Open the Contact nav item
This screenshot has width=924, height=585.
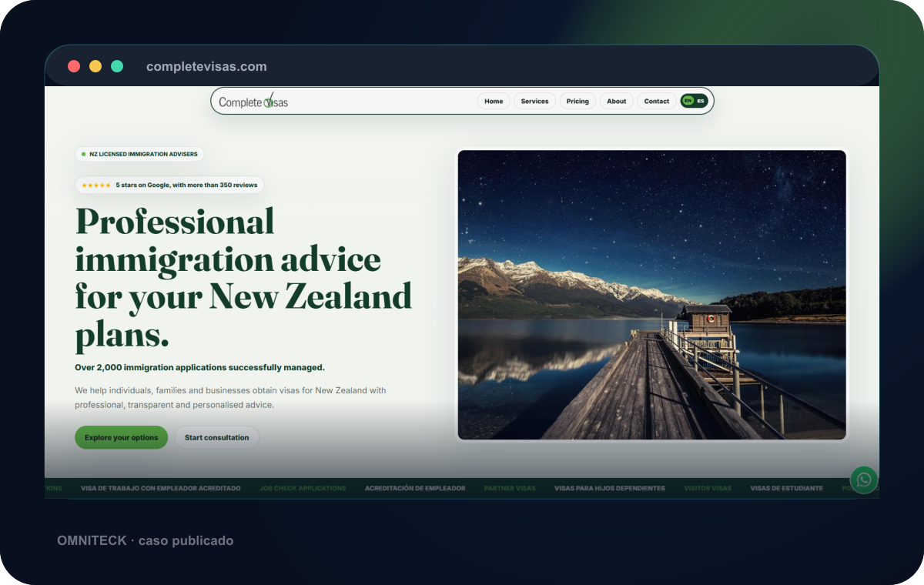pyautogui.click(x=657, y=101)
